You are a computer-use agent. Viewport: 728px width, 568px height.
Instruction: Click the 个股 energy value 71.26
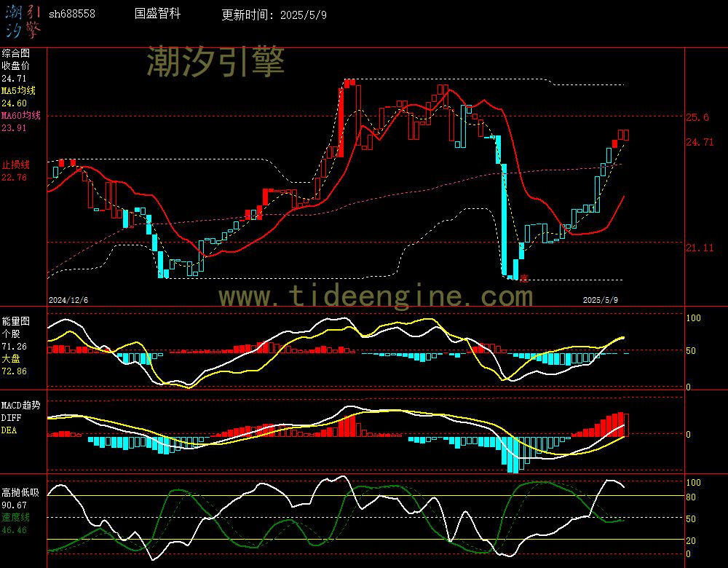pos(14,346)
